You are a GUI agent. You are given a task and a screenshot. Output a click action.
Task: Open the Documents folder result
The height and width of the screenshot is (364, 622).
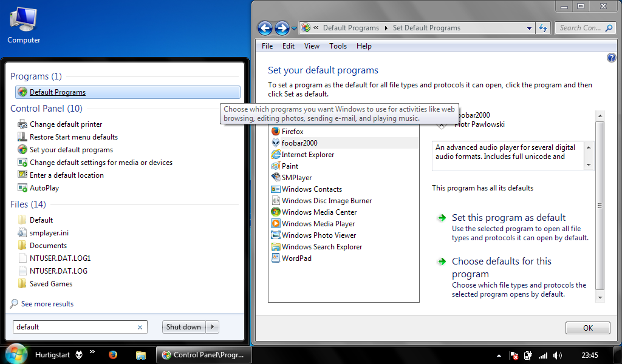[42, 246]
